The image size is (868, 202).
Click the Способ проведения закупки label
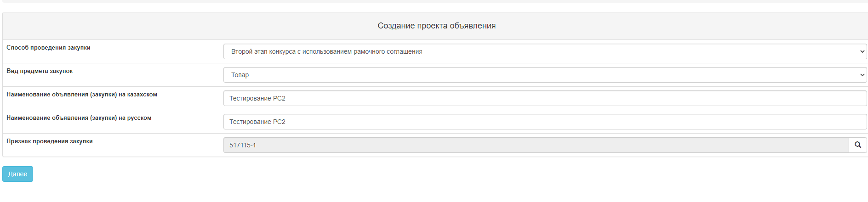click(48, 48)
